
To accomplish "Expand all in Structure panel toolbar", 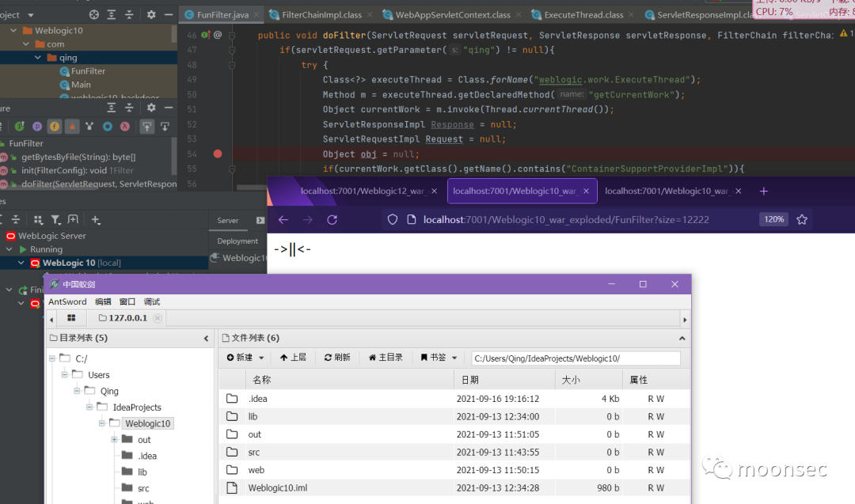I will coord(112,108).
